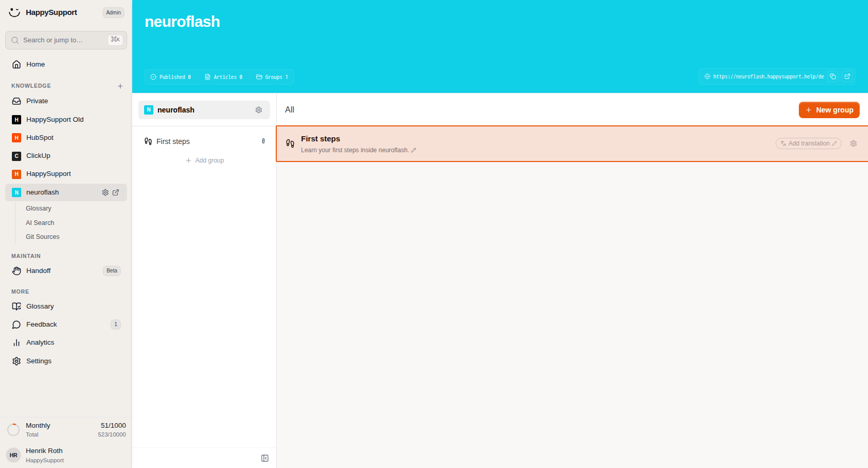Viewport: 868px width, 468px height.
Task: Click the help center URL link
Action: coord(768,76)
